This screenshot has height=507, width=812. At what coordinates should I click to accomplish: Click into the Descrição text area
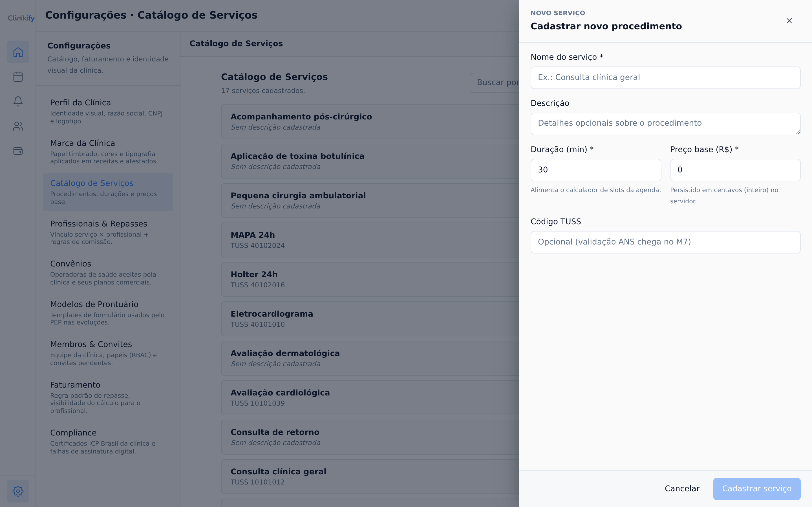[x=665, y=124]
